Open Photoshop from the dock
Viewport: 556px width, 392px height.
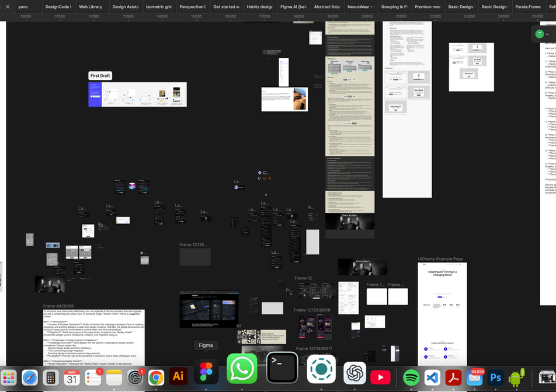(x=495, y=377)
